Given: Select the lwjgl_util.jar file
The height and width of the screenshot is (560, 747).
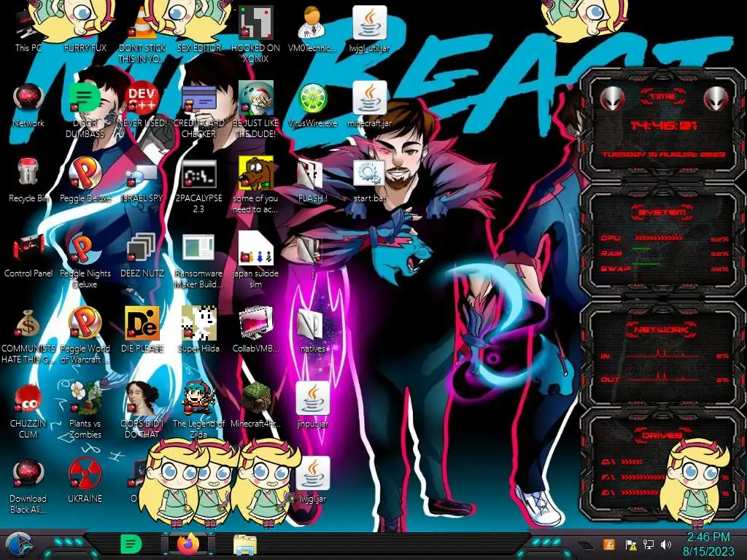Looking at the screenshot, I should tap(369, 29).
